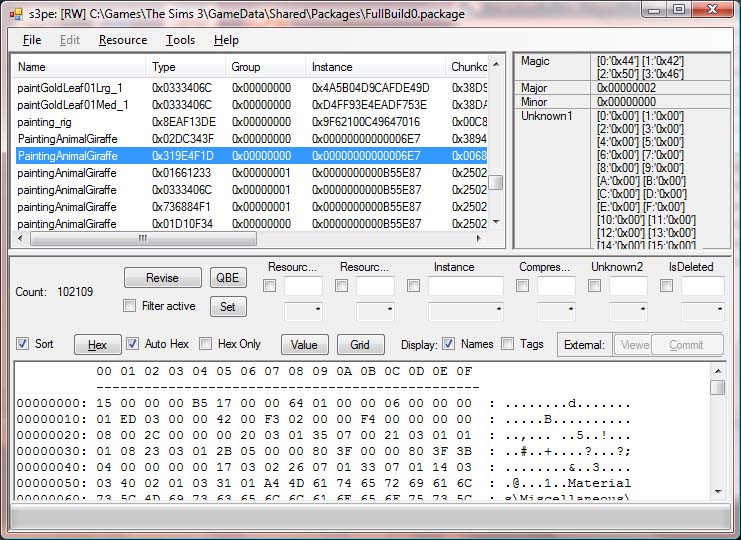Open dropdown under Compres... filter
Viewport: 741px width, 540px height.
click(x=556, y=311)
